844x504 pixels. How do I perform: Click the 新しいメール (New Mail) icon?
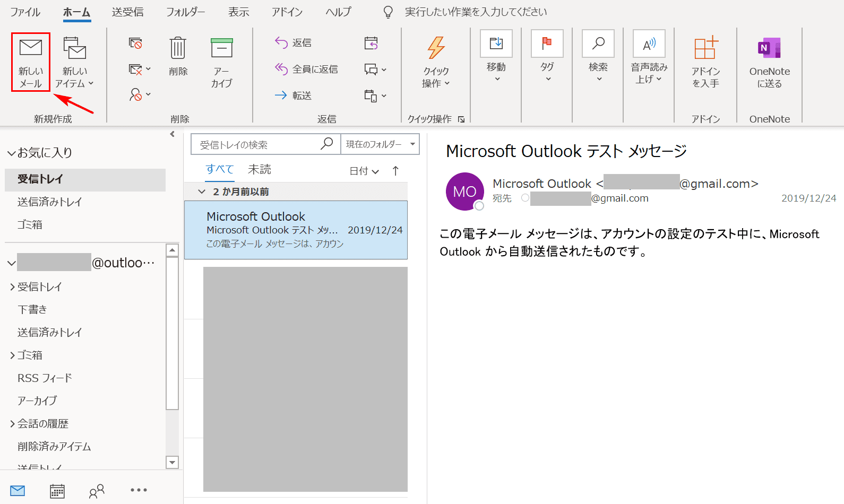click(31, 48)
